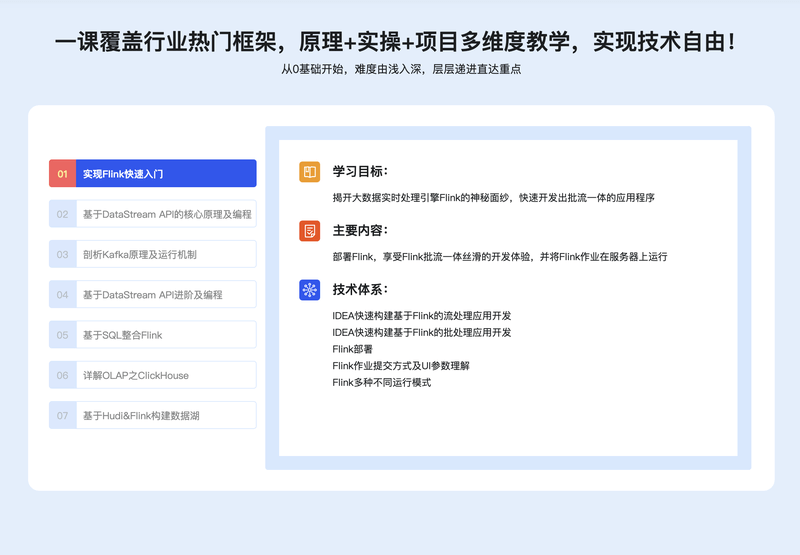Viewport: 800px width, 555px height.
Task: Click line IDEA快速构建基于Flink的批处理应用开发
Action: tap(421, 333)
